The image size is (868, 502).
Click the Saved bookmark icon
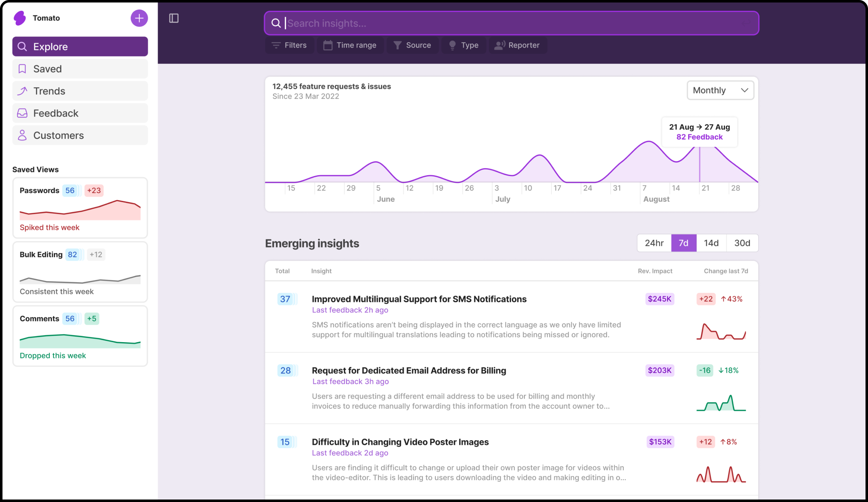coord(22,69)
